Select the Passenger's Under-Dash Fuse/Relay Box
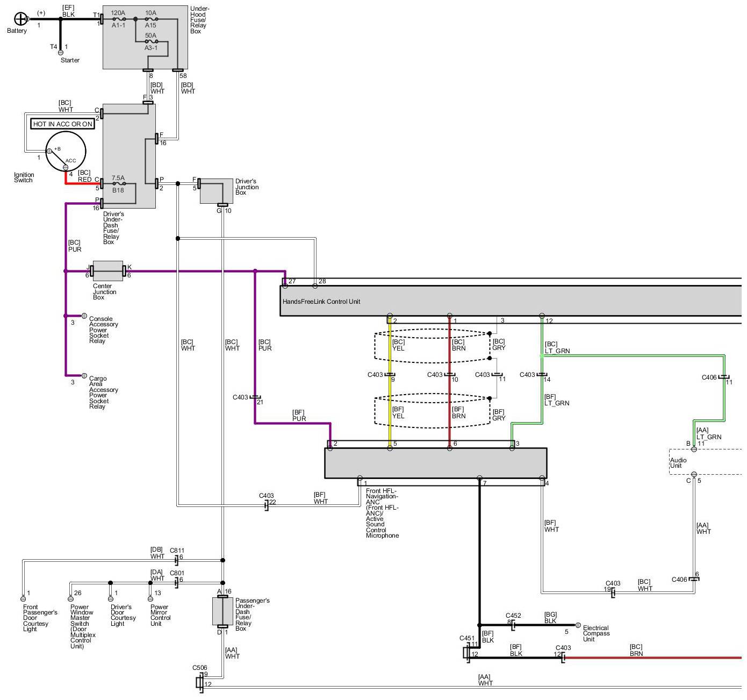 pos(222,611)
